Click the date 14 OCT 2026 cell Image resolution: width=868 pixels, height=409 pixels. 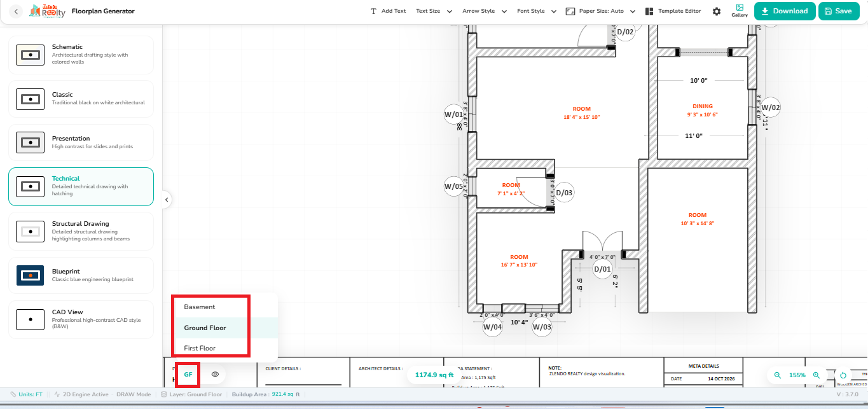(x=721, y=378)
